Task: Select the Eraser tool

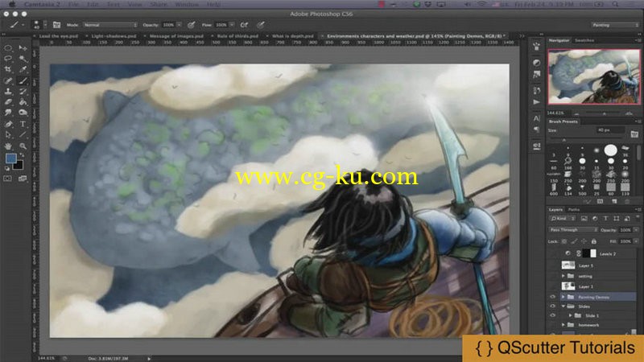Action: pyautogui.click(x=8, y=102)
